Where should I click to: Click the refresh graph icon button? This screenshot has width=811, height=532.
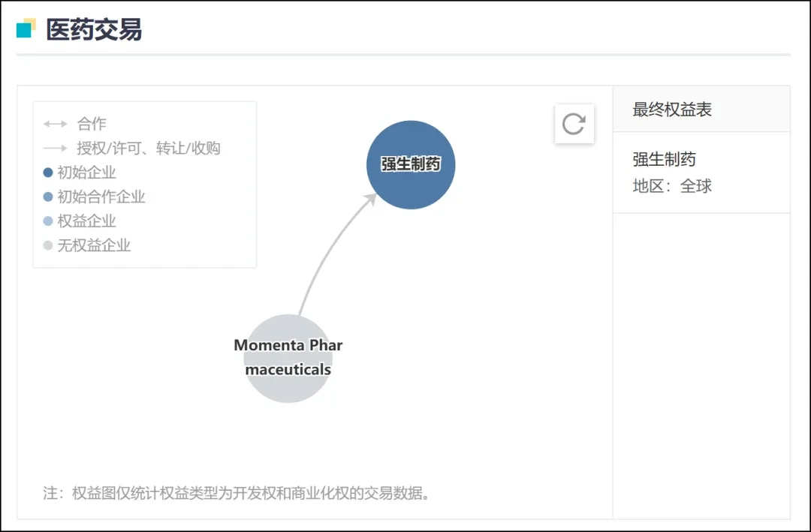[574, 124]
